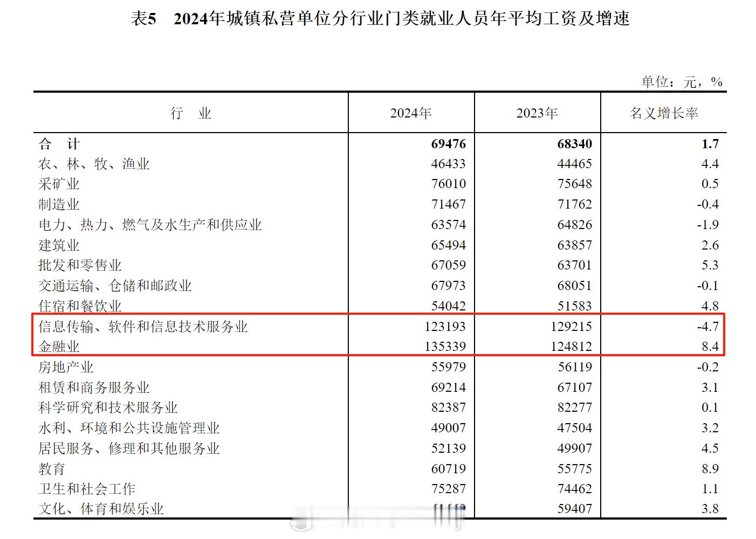Click the cell 68051
Viewport: 756px width, 539px height.
pos(575,286)
